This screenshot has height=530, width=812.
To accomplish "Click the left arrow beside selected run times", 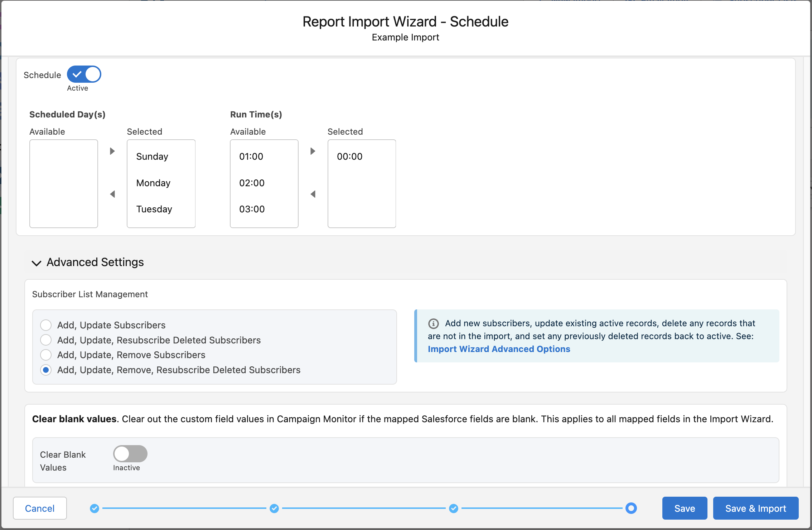I will click(313, 194).
